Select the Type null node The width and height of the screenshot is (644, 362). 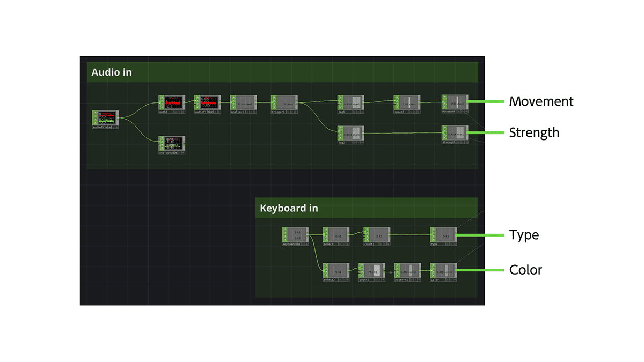(443, 235)
